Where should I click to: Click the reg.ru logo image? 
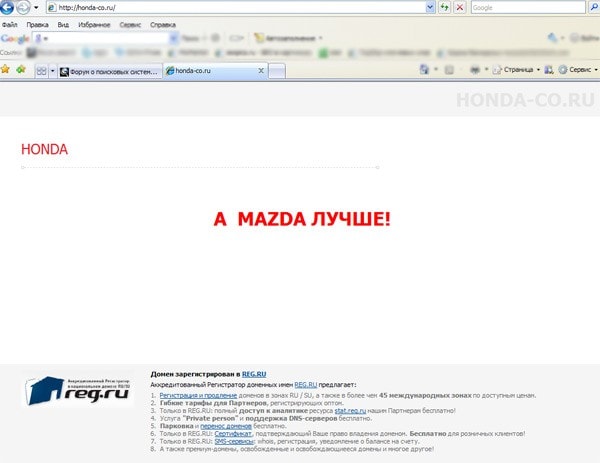point(78,390)
